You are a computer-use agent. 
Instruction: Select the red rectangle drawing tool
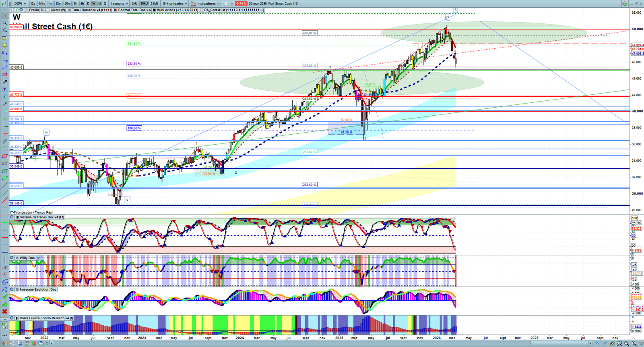[x=4, y=75]
